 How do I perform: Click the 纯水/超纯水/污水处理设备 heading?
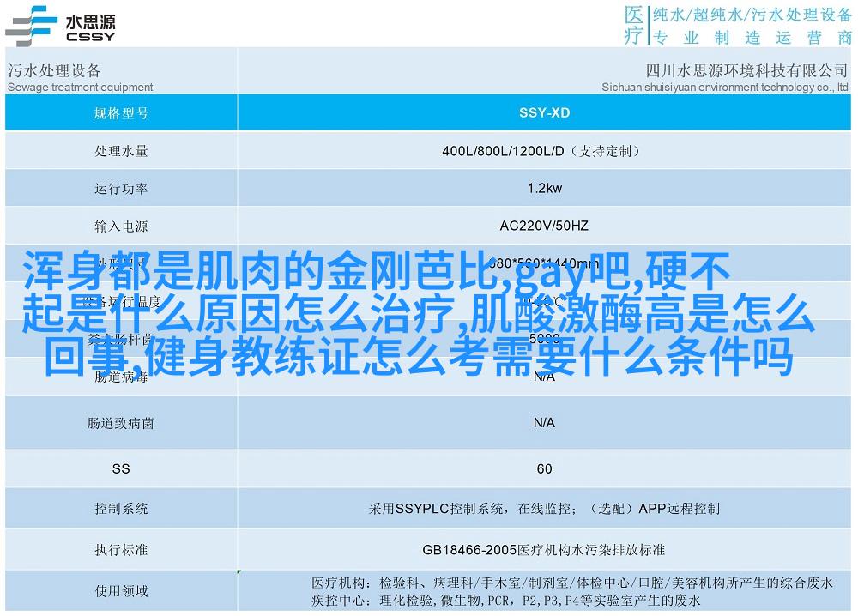click(752, 15)
